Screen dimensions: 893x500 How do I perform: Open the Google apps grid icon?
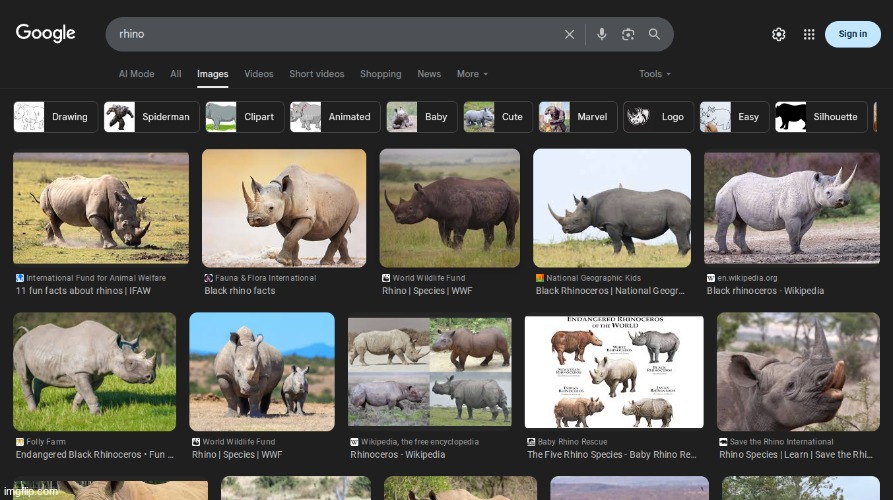(809, 34)
